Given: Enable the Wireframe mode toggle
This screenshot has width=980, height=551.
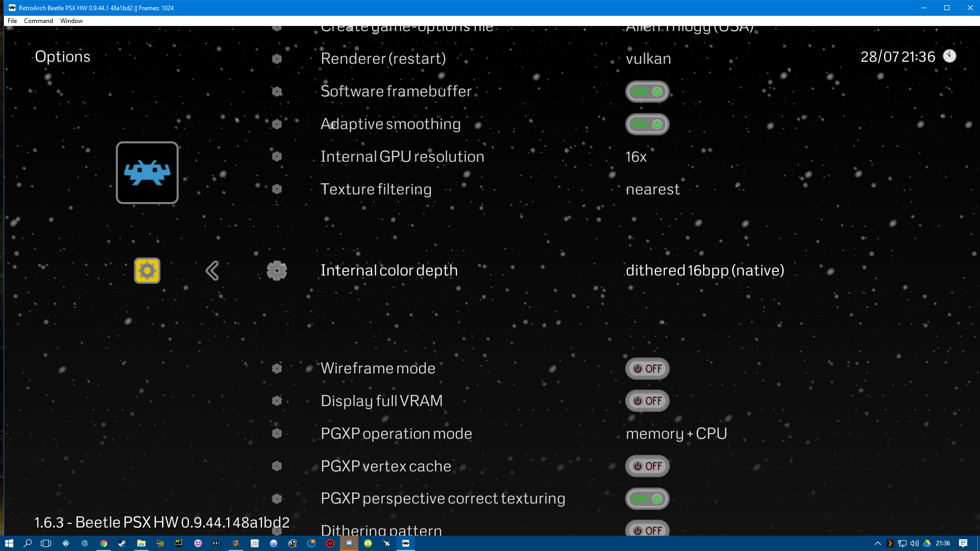Looking at the screenshot, I should click(647, 368).
